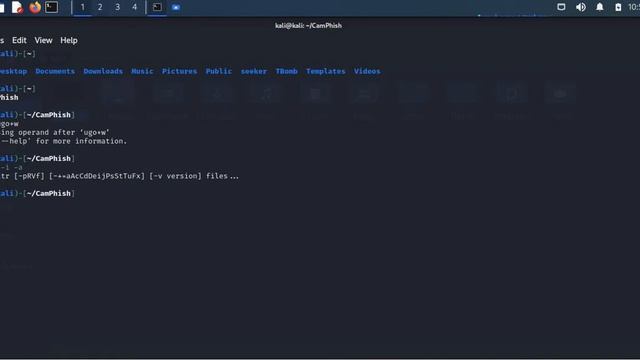The height and width of the screenshot is (360, 640).
Task: Click the 'ugo+w' operand error text
Action: click(x=55, y=132)
